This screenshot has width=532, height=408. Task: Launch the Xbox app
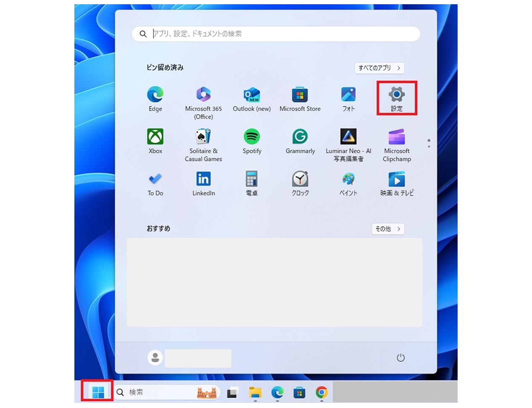pyautogui.click(x=155, y=141)
